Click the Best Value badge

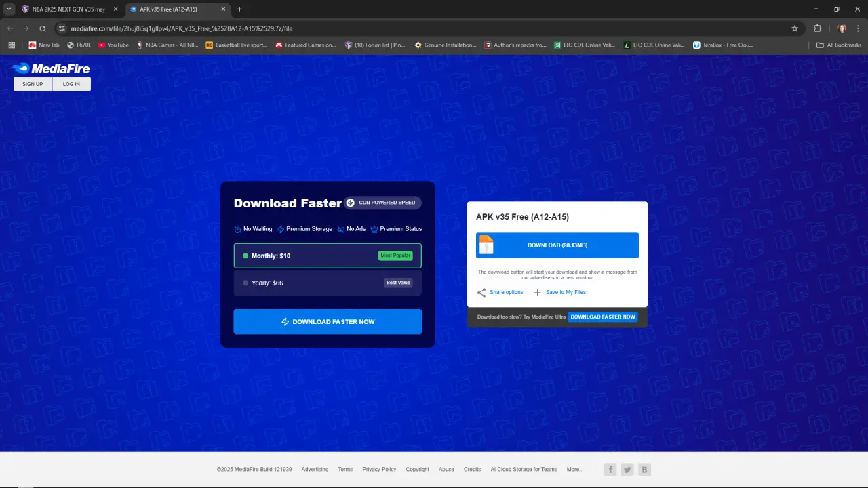click(398, 283)
